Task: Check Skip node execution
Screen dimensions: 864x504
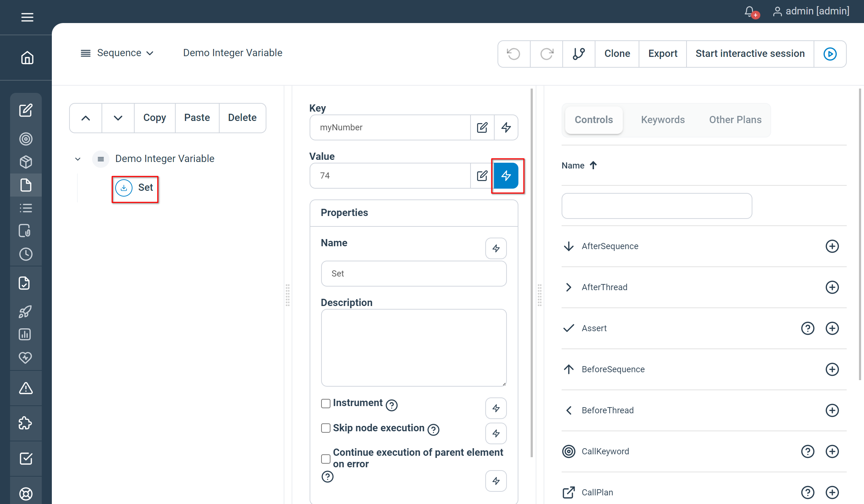Action: (325, 428)
